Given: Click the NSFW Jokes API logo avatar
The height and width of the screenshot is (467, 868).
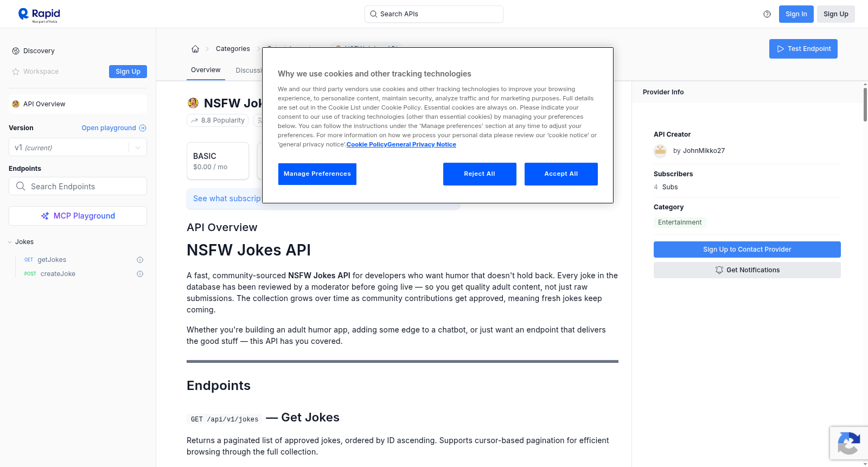Looking at the screenshot, I should coord(193,103).
